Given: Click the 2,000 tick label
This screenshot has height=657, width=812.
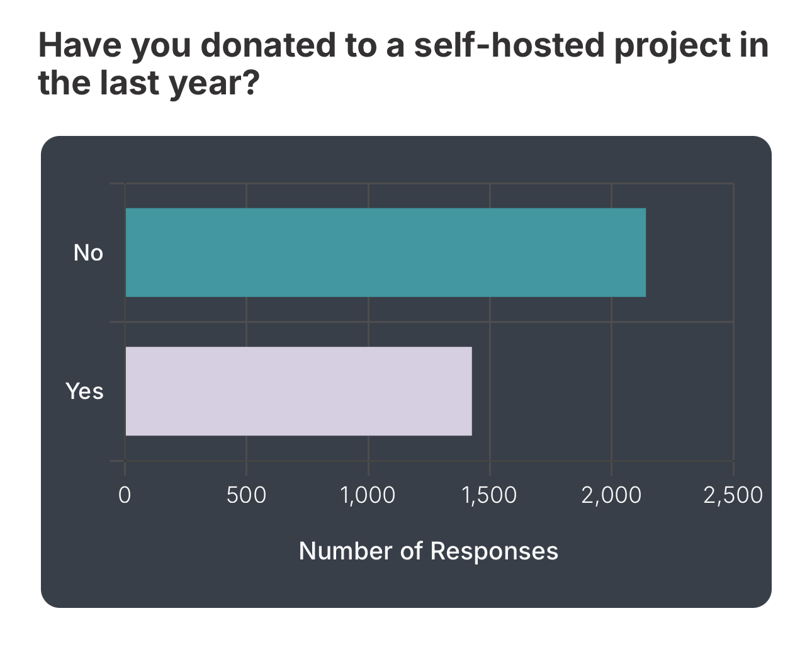Looking at the screenshot, I should tap(611, 495).
